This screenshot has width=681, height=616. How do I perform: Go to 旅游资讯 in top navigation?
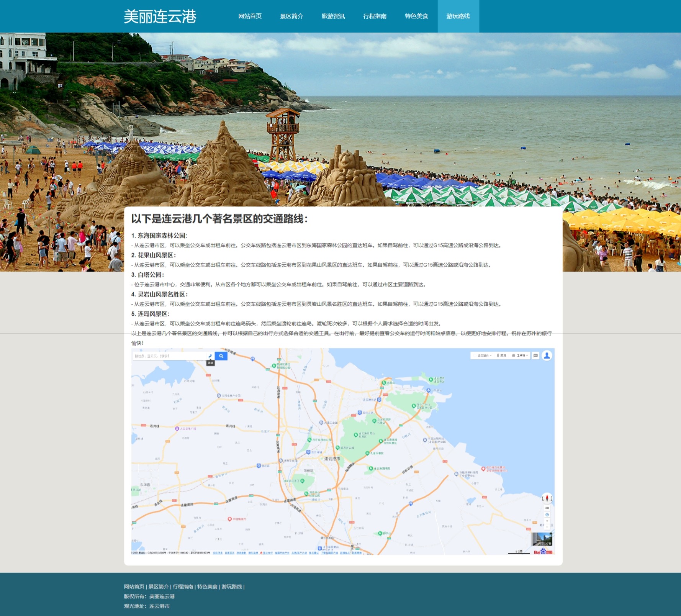[x=333, y=16]
